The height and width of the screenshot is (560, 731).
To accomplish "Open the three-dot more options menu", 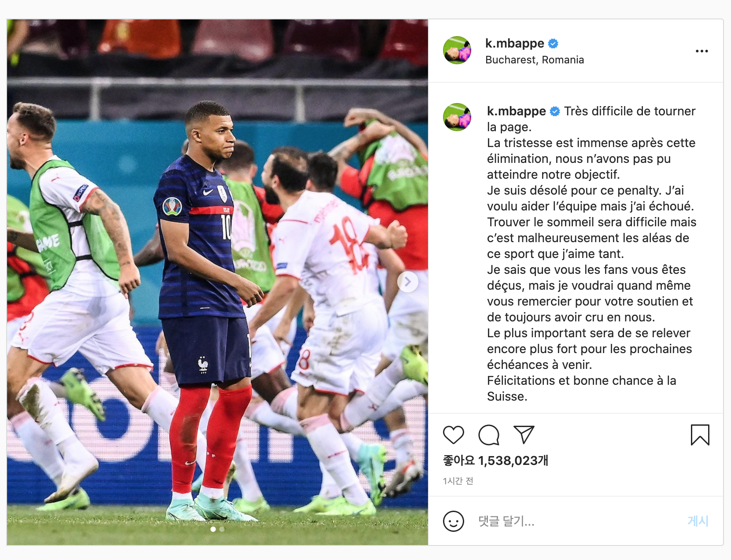I will pos(701,51).
